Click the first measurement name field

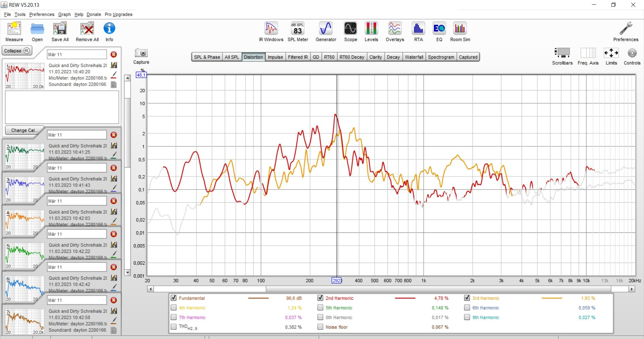(76, 54)
